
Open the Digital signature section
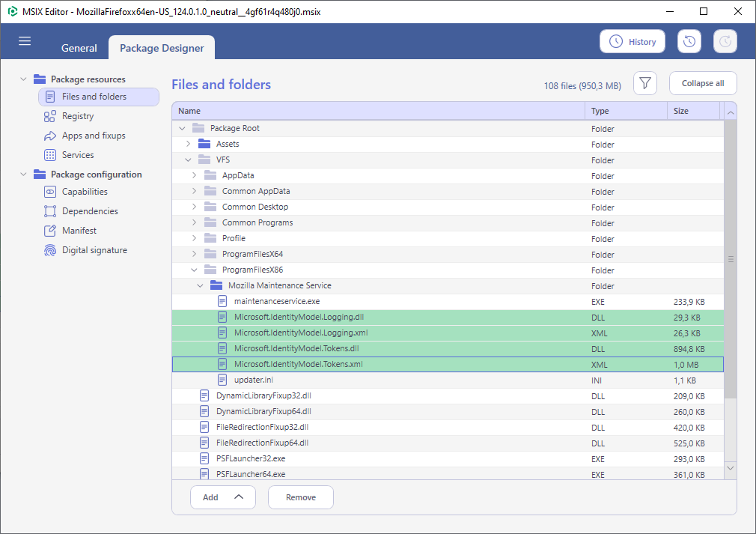(94, 250)
